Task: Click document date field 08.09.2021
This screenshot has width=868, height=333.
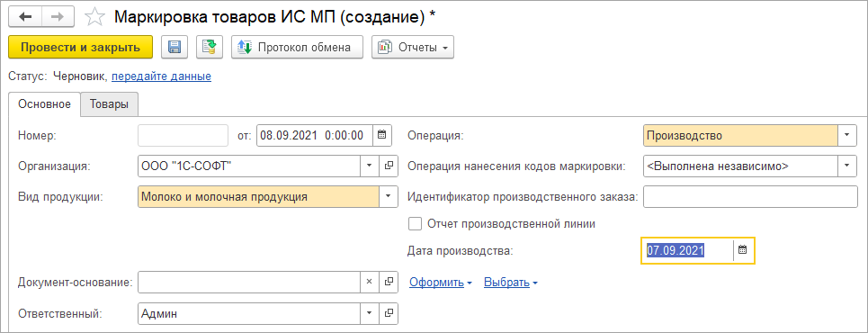Action: click(315, 135)
